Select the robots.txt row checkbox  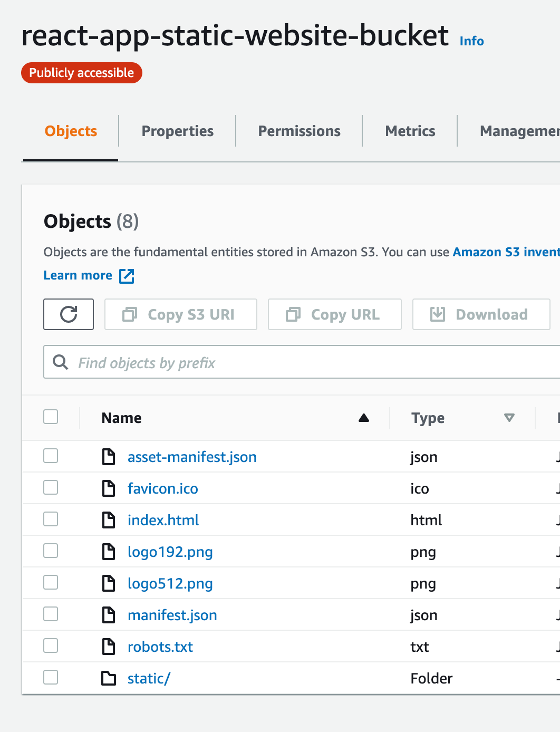(51, 646)
